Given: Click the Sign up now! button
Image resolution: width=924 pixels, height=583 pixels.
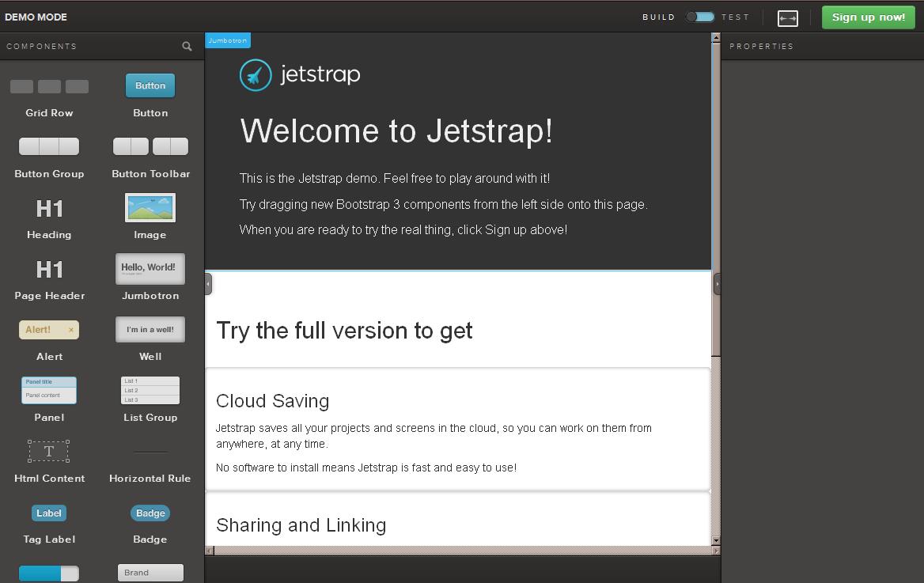Looking at the screenshot, I should click(x=868, y=17).
